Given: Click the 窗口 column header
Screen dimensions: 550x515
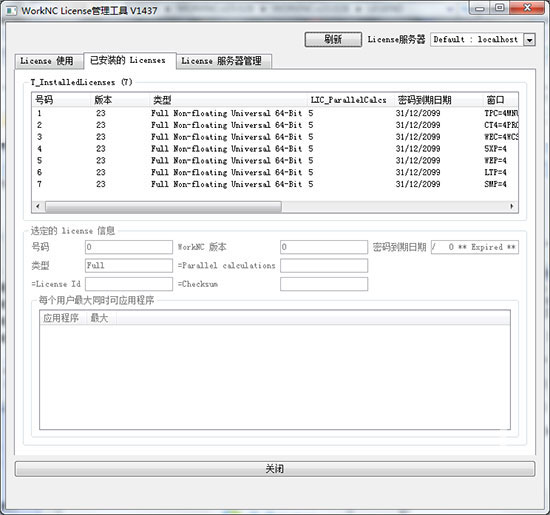Looking at the screenshot, I should pos(500,100).
